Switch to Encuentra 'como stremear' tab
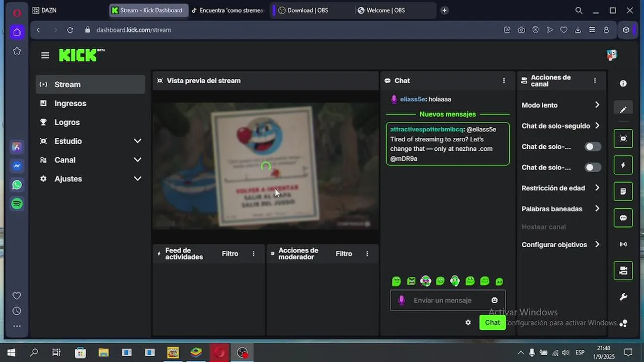Viewport: 644px width, 362px height. (x=229, y=10)
